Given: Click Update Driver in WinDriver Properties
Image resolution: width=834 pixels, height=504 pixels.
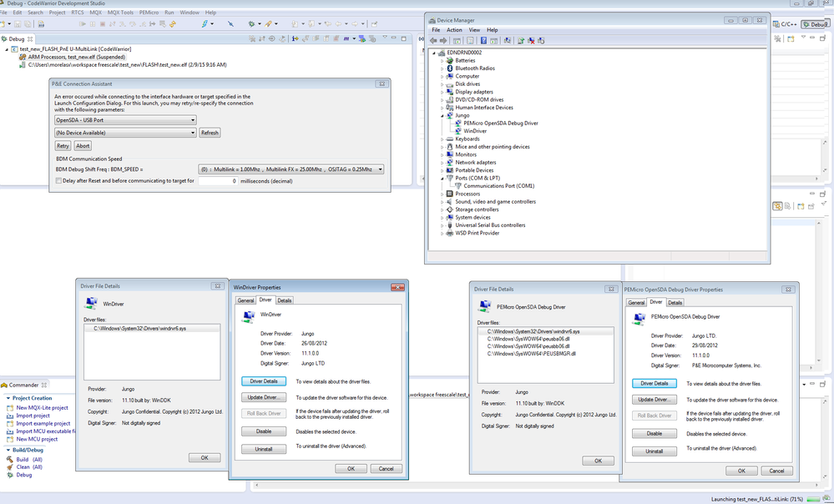Looking at the screenshot, I should [x=264, y=398].
